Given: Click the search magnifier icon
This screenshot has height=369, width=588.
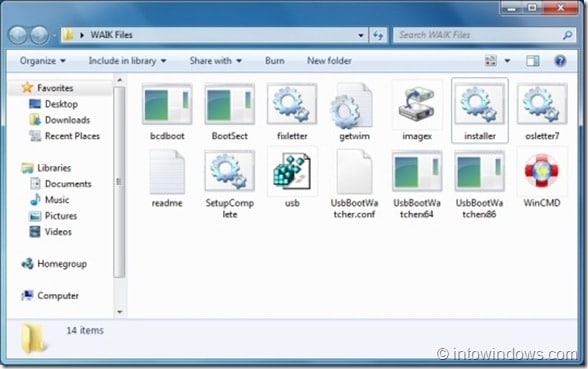Looking at the screenshot, I should tap(567, 35).
